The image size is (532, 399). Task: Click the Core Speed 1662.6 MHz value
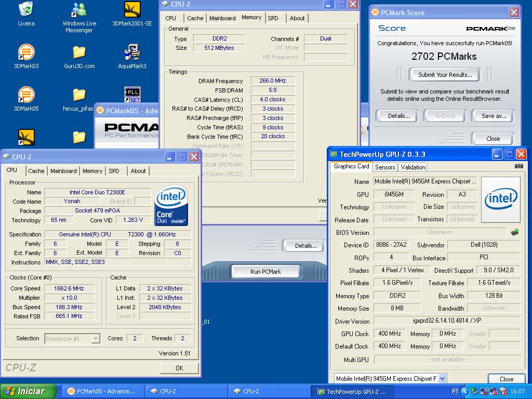(x=69, y=288)
